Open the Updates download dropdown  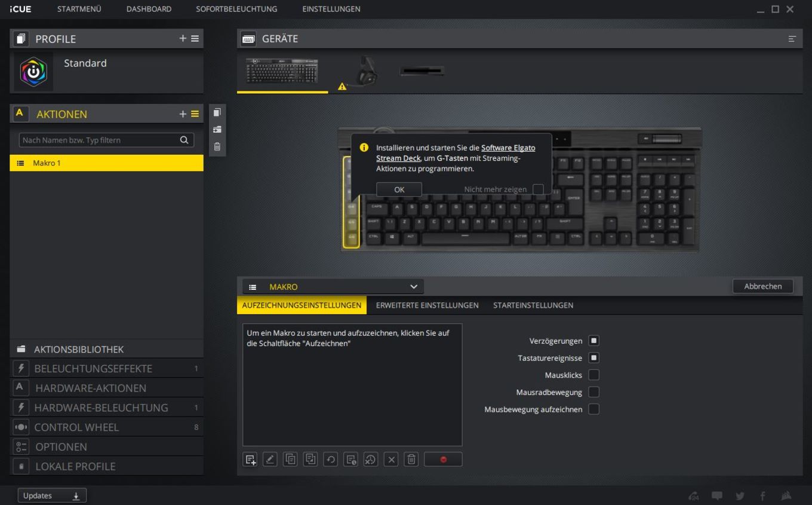pyautogui.click(x=52, y=495)
